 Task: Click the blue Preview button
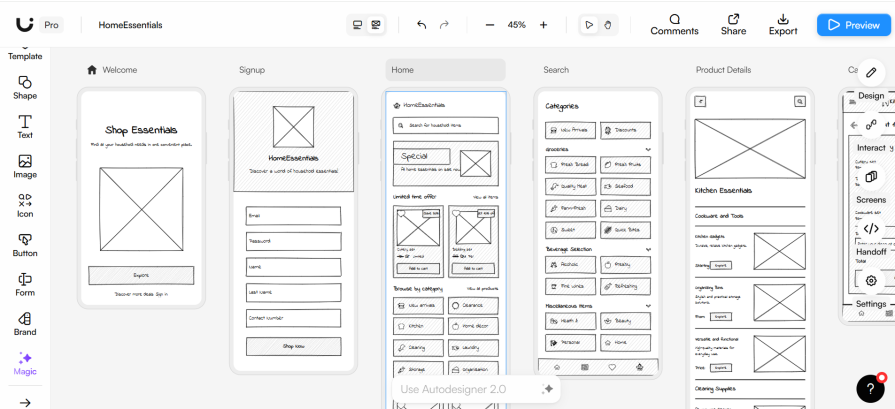click(x=853, y=25)
